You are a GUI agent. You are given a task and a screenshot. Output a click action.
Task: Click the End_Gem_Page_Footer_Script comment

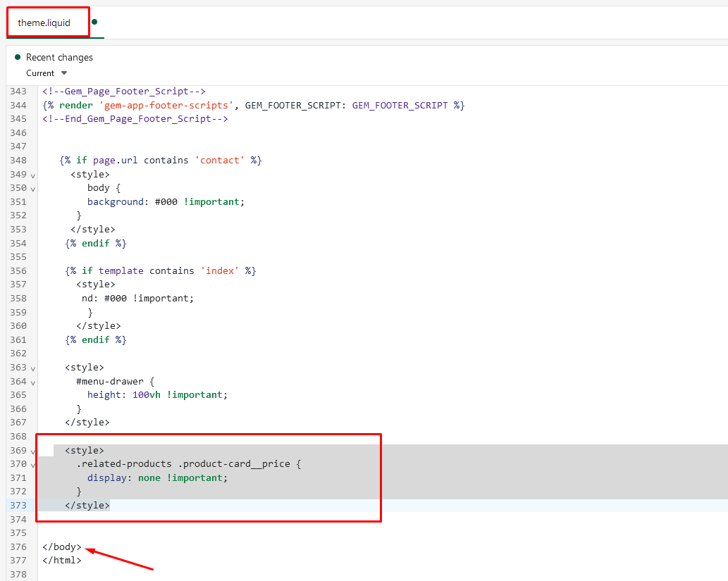tap(135, 119)
